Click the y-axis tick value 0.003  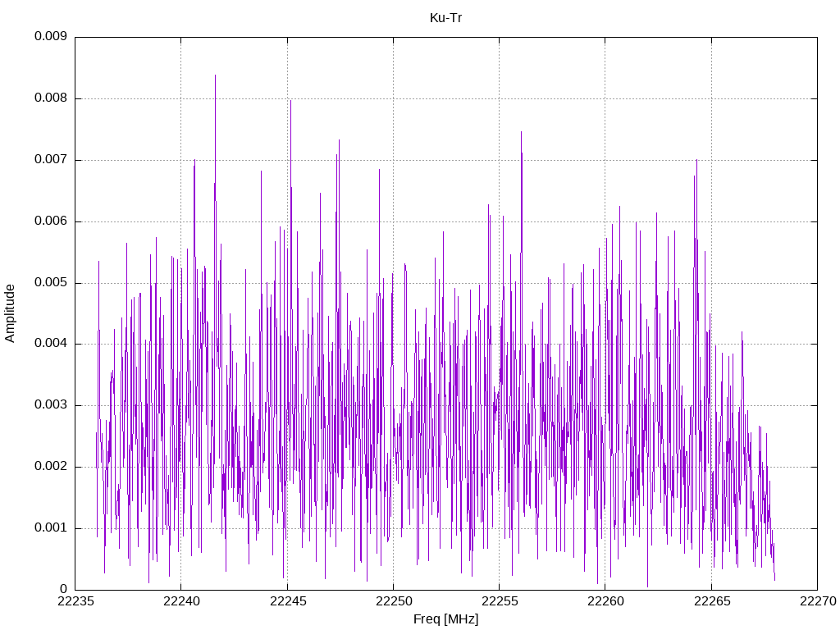51,405
